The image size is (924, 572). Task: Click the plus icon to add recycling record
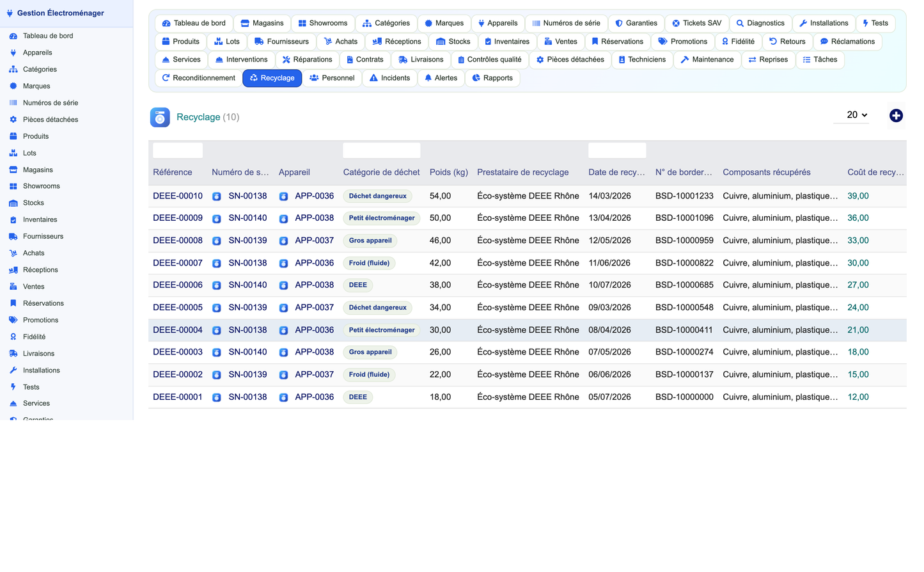click(896, 116)
